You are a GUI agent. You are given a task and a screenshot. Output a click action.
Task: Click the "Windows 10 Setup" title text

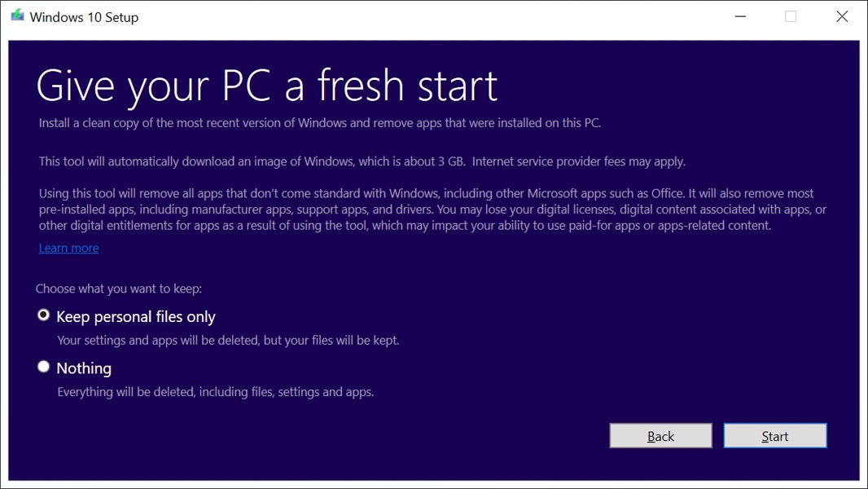click(x=84, y=17)
